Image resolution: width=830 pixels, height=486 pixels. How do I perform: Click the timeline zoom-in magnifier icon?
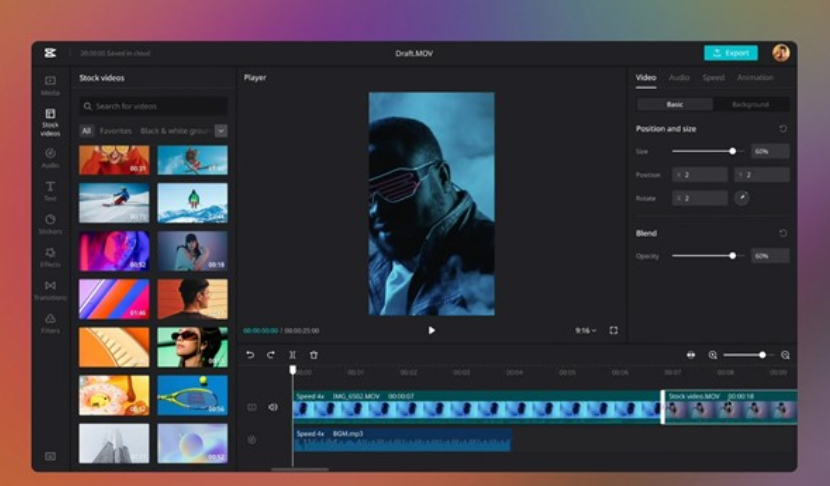tap(785, 355)
